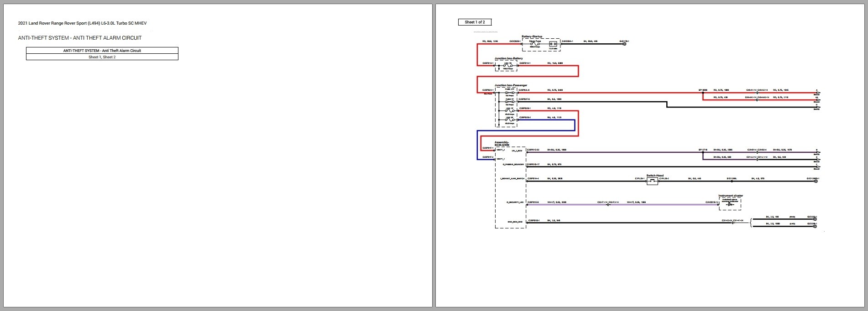The image size is (868, 311).
Task: Click the SP12718 splice node
Action: point(703,152)
